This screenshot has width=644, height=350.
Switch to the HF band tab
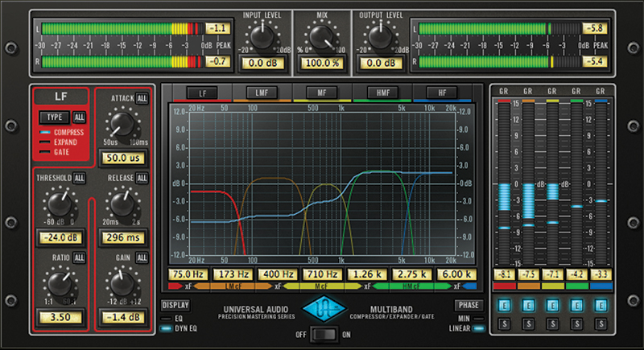(x=443, y=93)
